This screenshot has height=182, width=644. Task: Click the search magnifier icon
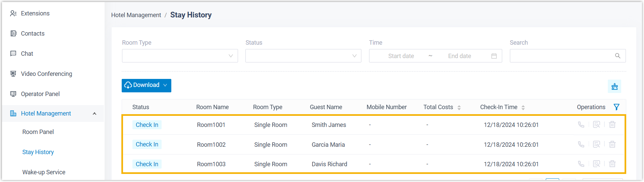point(618,56)
